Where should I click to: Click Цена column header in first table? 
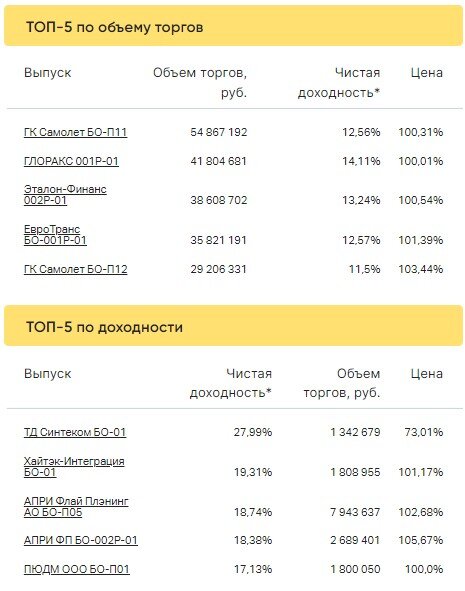[427, 73]
